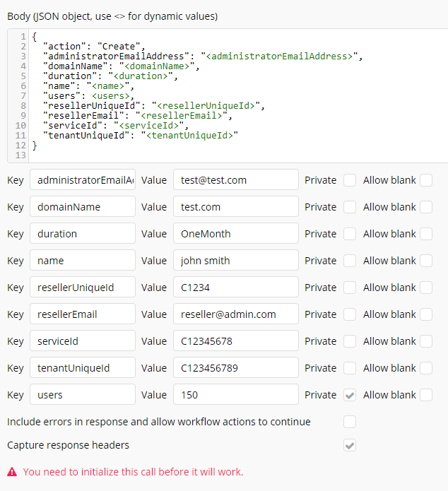448x491 pixels.
Task: Tick Private for duration parameter
Action: (350, 234)
